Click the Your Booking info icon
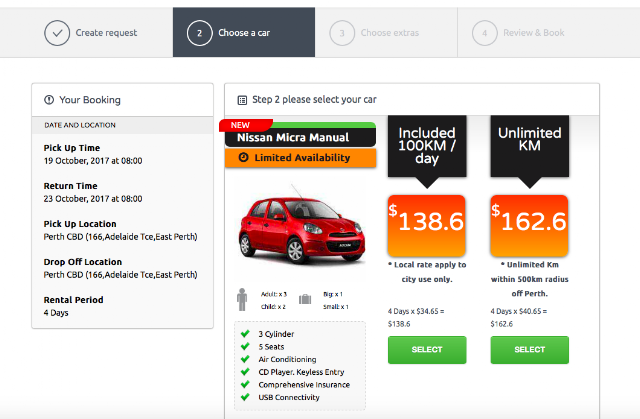Screen dimensions: 640x419 pyautogui.click(x=48, y=100)
